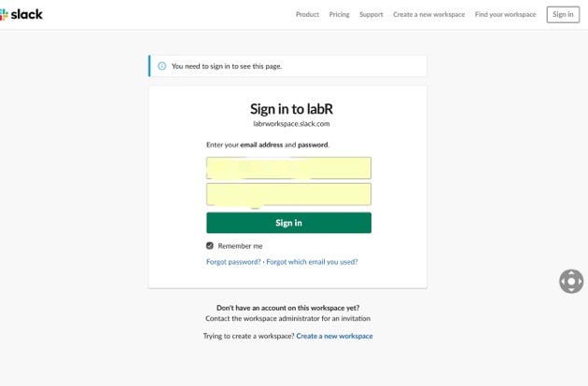The height and width of the screenshot is (386, 588).
Task: Click the info icon in sign-in notice
Action: pos(162,66)
